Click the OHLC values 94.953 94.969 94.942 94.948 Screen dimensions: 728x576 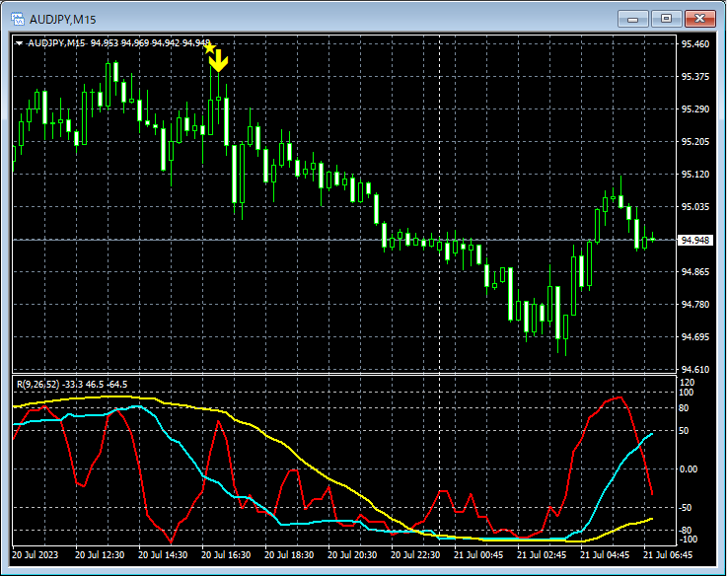(150, 43)
